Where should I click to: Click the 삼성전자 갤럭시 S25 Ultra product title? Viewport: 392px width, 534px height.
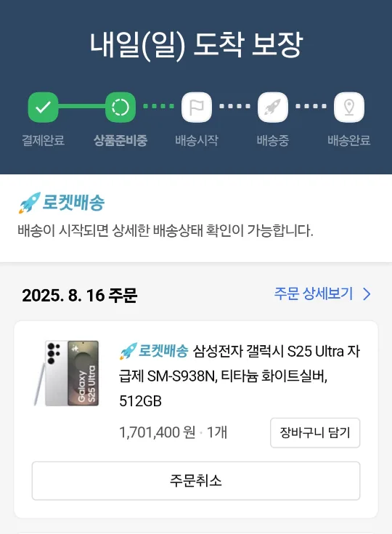click(240, 376)
